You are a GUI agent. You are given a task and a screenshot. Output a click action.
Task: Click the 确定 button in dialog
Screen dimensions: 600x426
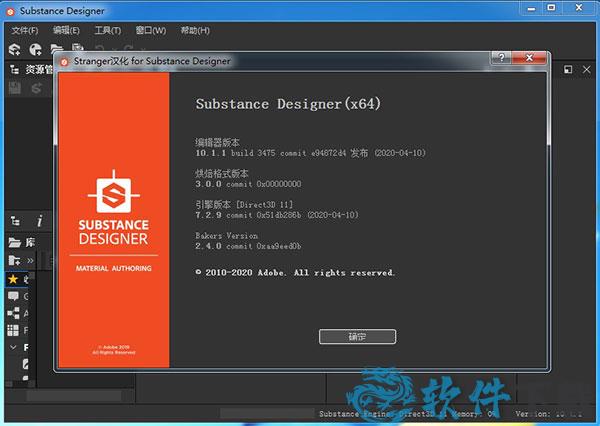357,336
